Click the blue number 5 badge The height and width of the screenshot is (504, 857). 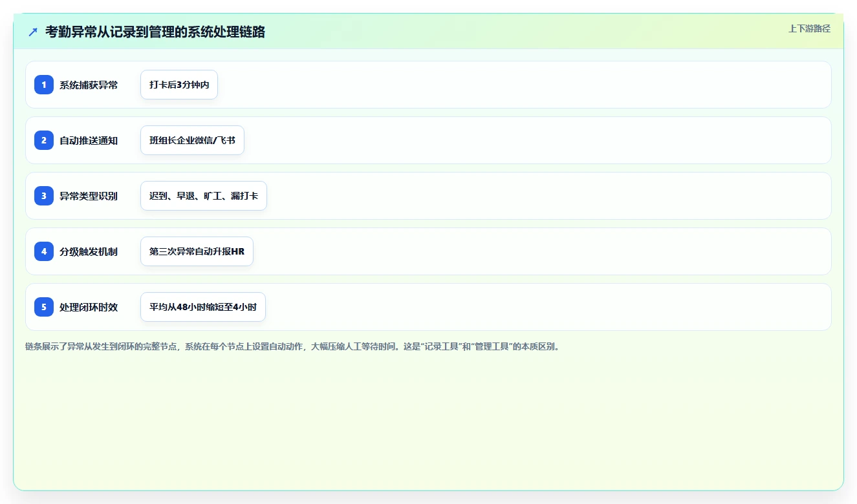[x=44, y=307]
